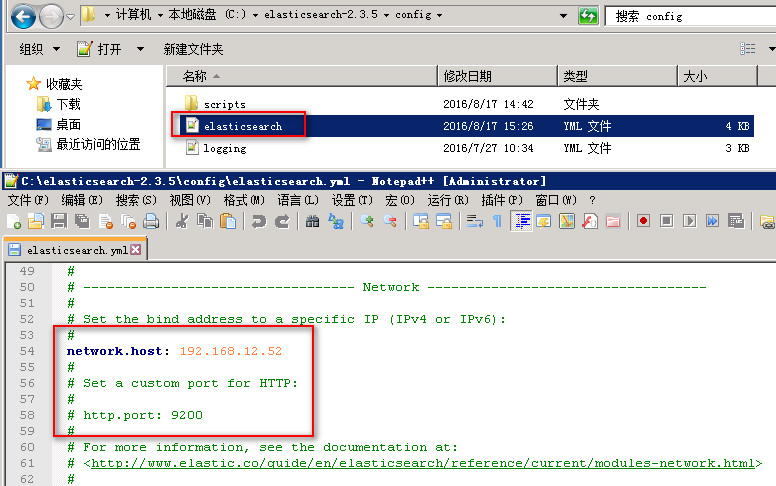Open the 运行(R) menu
This screenshot has width=776, height=486.
click(448, 200)
